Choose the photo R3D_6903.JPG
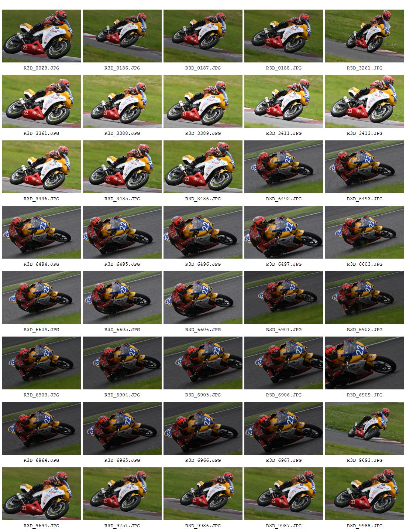 tap(41, 363)
